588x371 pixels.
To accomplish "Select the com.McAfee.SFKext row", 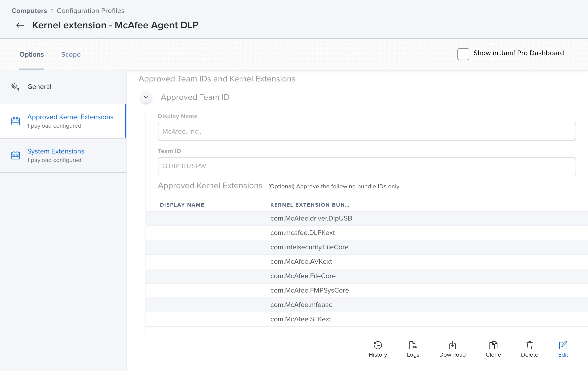I will 367,319.
